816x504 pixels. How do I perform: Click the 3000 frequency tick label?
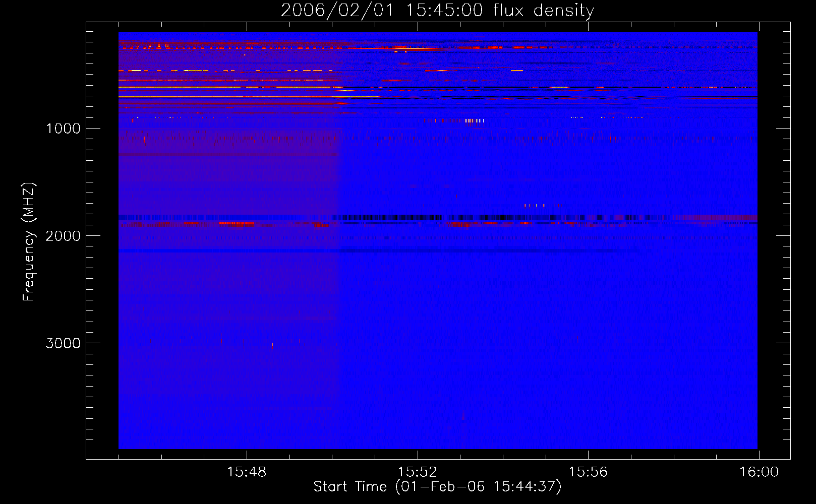click(63, 343)
